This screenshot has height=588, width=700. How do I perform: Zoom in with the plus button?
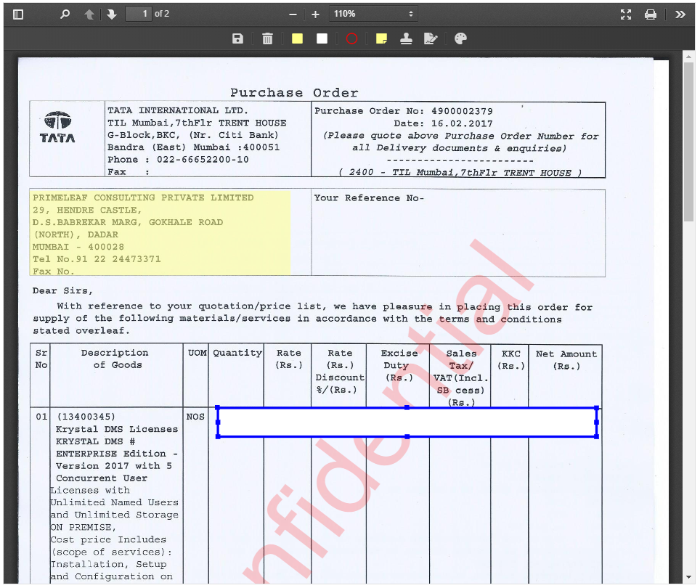click(316, 15)
